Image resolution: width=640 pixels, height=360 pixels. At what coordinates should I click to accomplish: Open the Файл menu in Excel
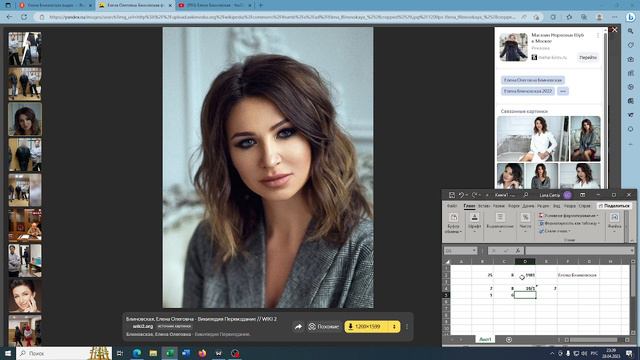click(452, 206)
